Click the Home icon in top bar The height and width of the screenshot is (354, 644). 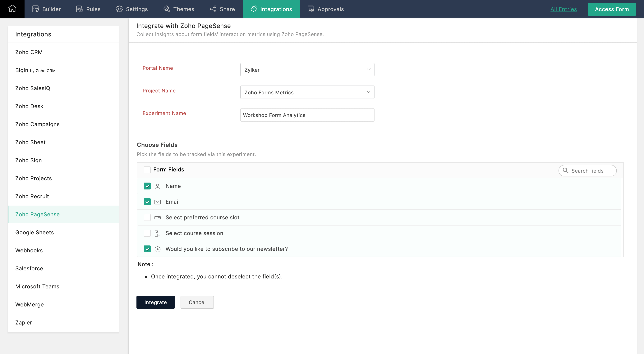click(x=12, y=9)
